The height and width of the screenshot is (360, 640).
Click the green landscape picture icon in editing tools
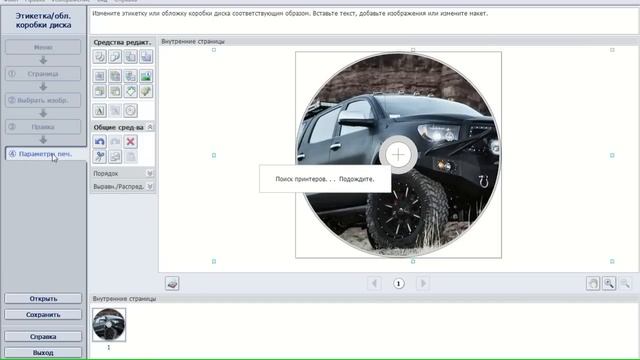146,76
